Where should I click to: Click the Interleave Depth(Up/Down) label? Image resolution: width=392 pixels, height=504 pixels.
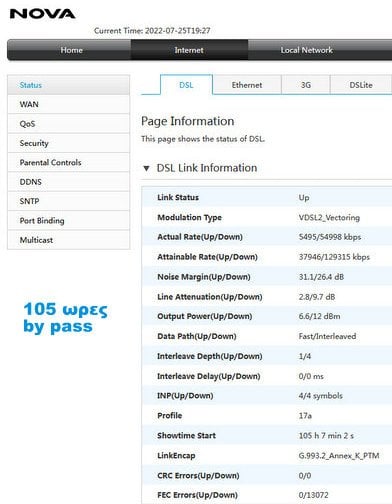coord(210,356)
